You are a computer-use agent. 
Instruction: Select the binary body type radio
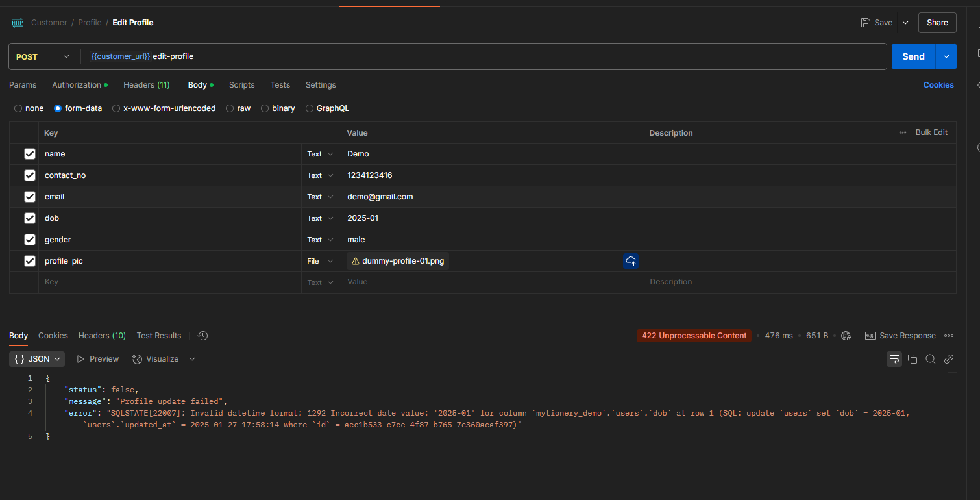point(265,108)
